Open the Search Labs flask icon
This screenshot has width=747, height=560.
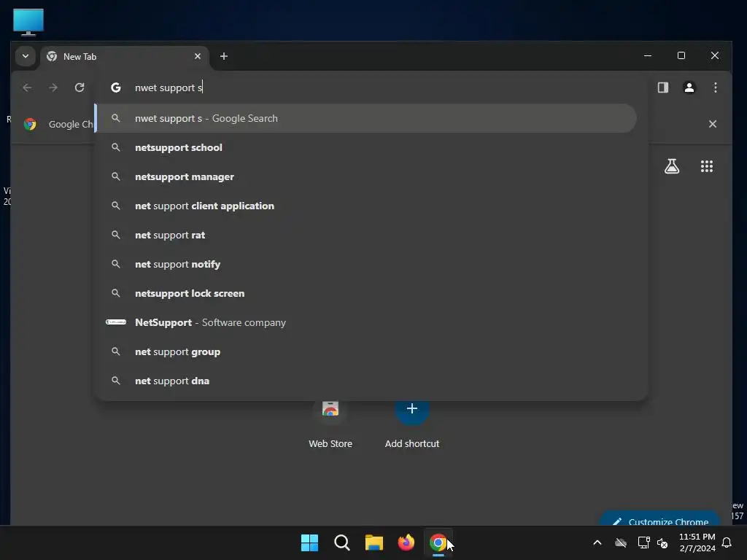coord(672,166)
